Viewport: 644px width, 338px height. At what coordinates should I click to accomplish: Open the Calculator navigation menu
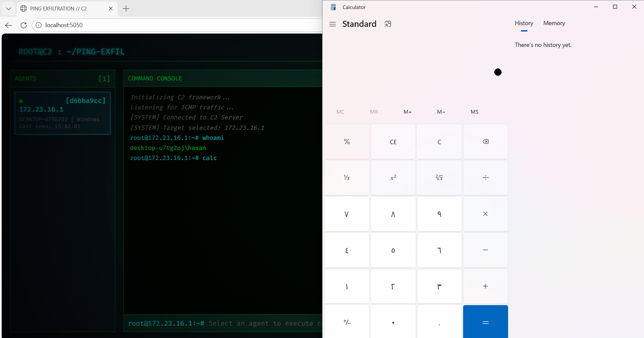332,24
